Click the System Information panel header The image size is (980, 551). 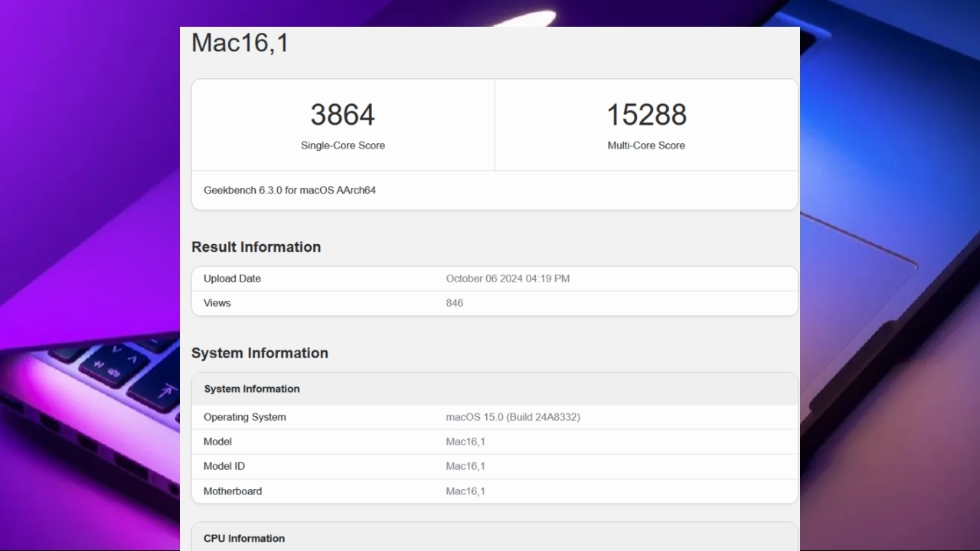point(252,389)
